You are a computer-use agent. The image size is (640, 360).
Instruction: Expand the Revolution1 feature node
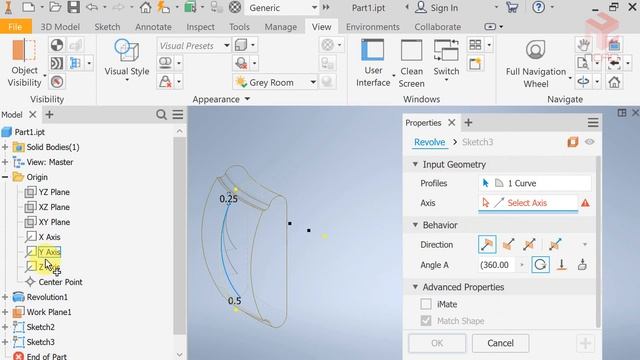[x=5, y=297]
